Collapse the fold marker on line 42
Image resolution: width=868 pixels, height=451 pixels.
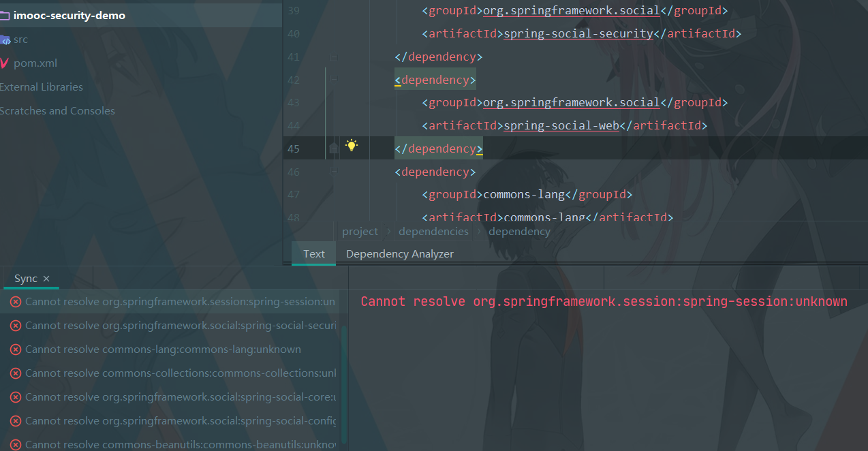[x=333, y=80]
